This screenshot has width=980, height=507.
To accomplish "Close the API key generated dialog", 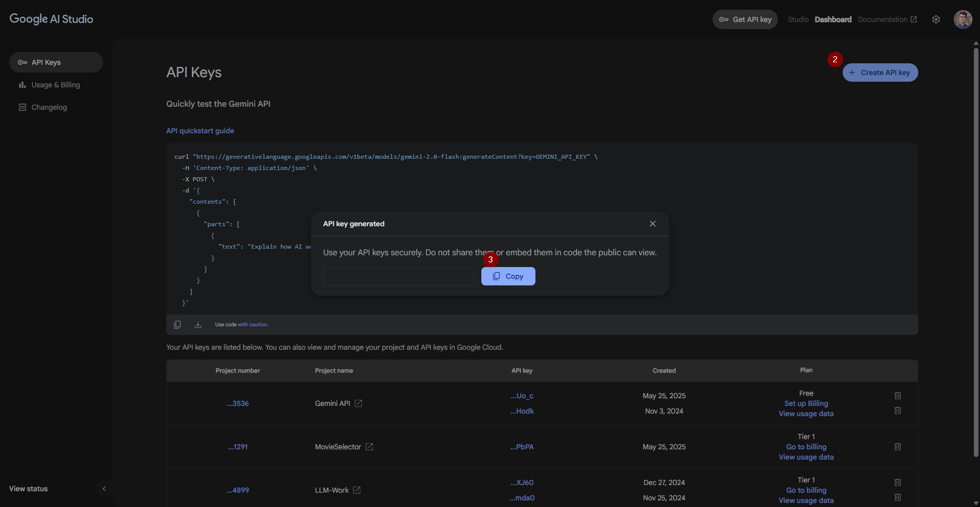I will pos(652,224).
